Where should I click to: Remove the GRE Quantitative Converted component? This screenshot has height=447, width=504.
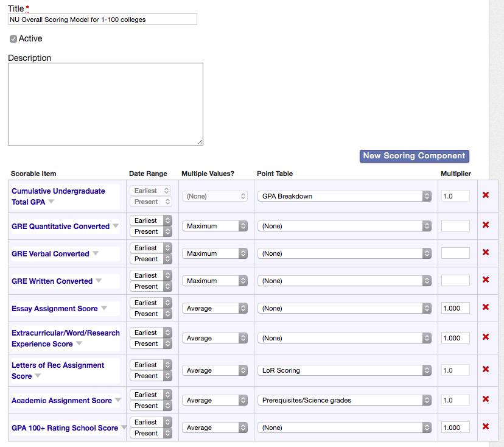point(485,225)
